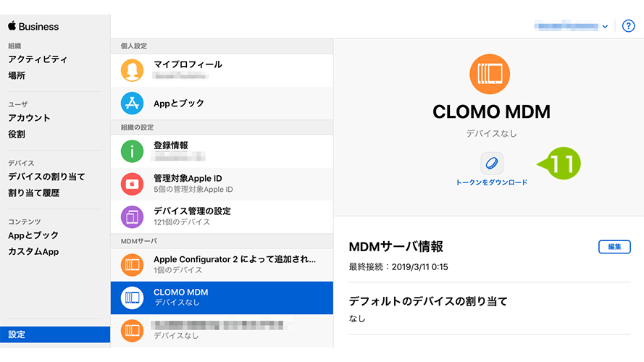The width and height of the screenshot is (644, 362).
Task: Open the Apps and Books App Store icon
Action: [132, 103]
